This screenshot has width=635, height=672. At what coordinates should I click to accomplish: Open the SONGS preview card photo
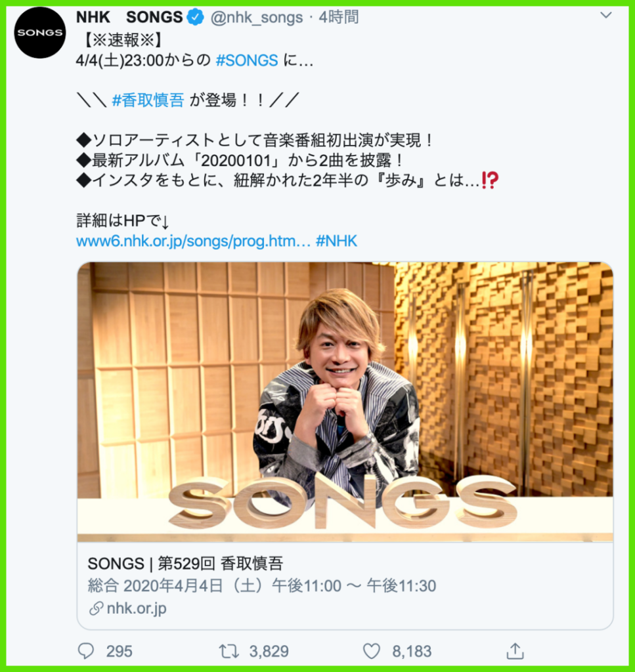[x=345, y=402]
